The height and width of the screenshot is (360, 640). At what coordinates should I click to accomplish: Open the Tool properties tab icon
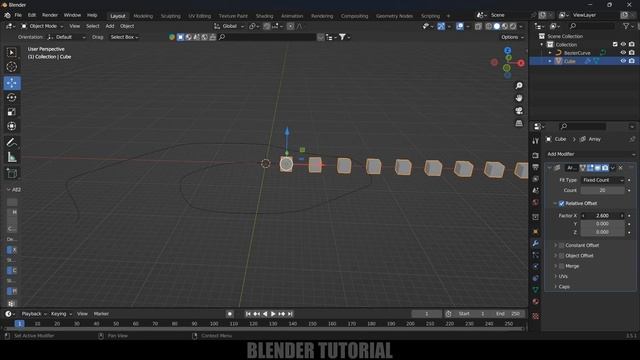click(x=536, y=140)
